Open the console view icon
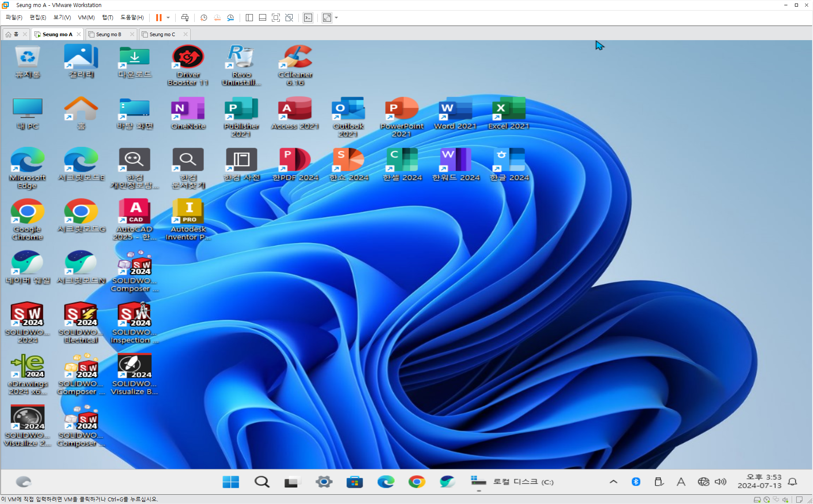Viewport: 813px width, 504px height. (308, 18)
